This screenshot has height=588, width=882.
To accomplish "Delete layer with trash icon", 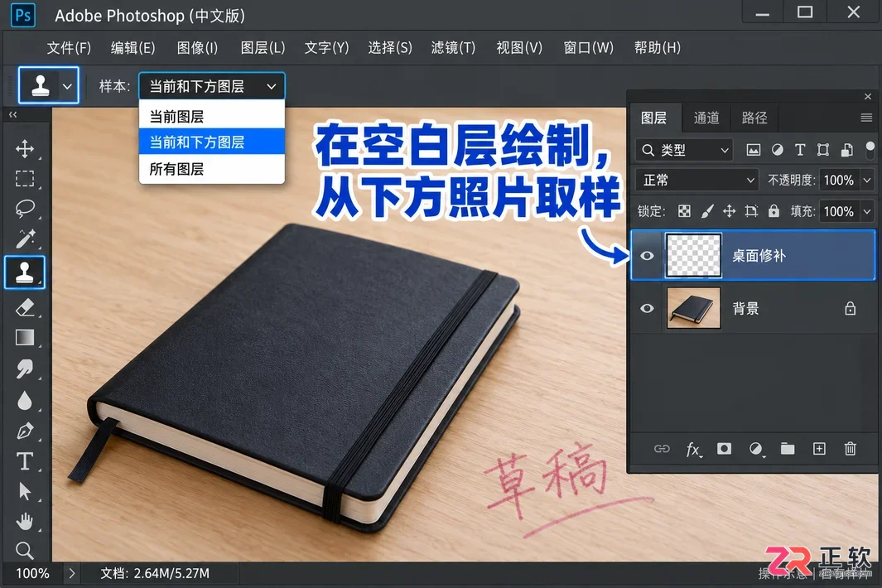I will click(851, 449).
